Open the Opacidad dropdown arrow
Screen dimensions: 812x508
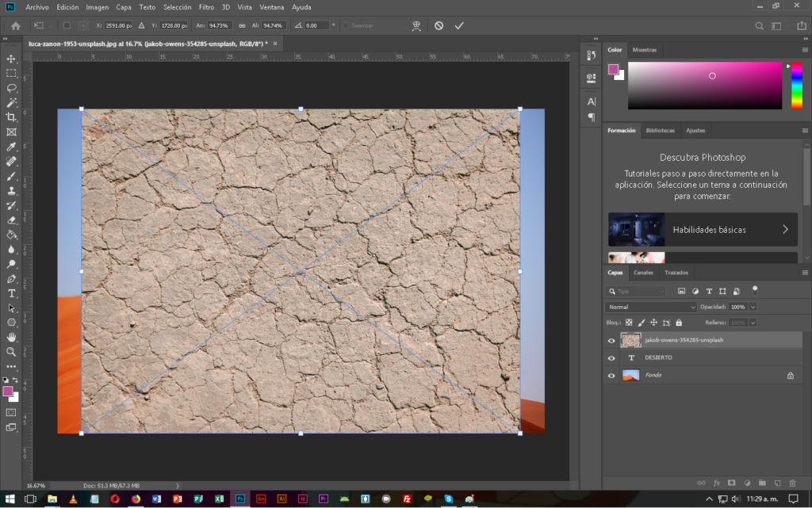(x=753, y=307)
